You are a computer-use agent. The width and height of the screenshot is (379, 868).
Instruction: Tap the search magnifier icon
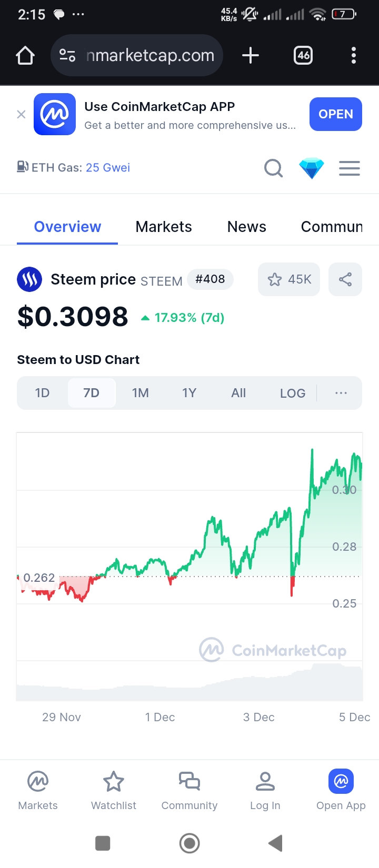pos(273,168)
